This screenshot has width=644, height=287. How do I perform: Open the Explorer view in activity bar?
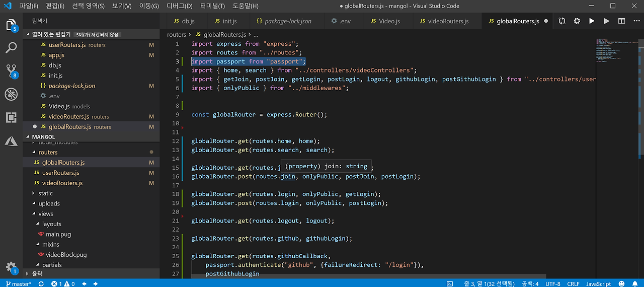[11, 24]
